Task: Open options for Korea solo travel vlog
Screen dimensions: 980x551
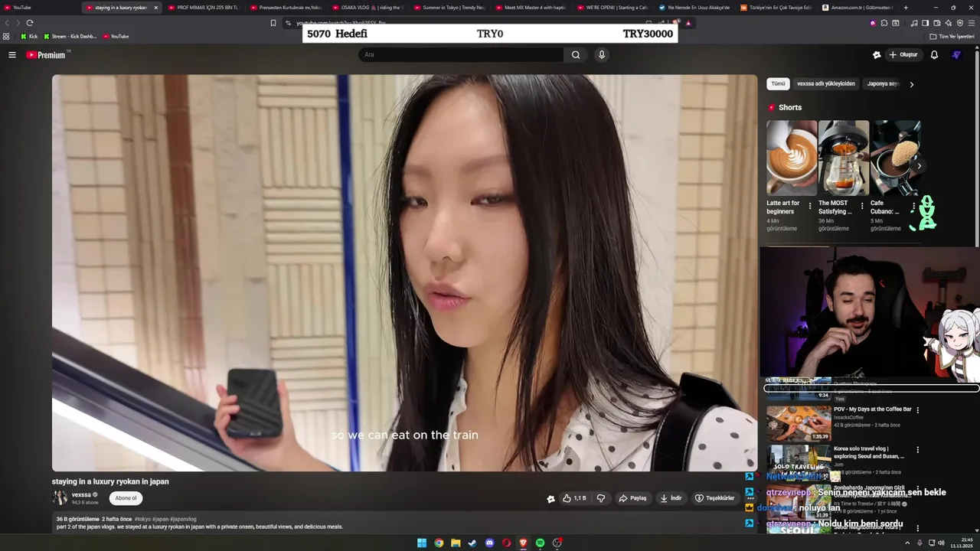Action: 918,450
